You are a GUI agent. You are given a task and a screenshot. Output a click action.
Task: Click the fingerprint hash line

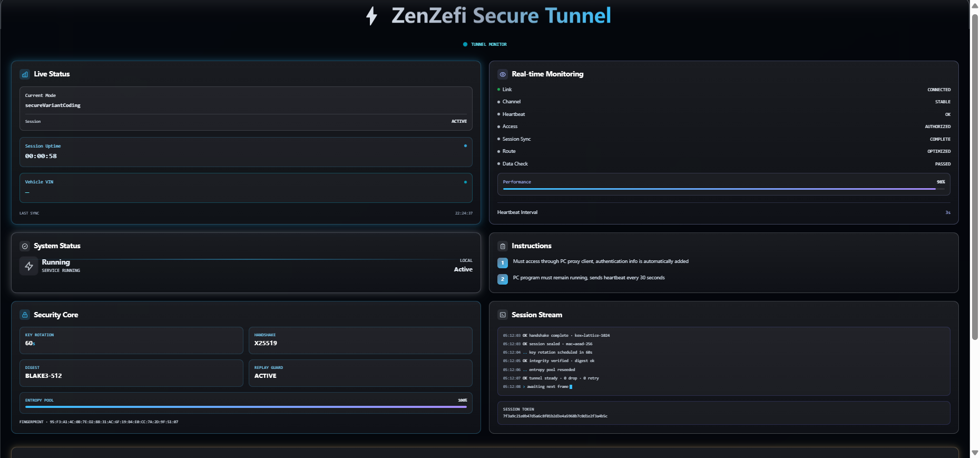99,422
